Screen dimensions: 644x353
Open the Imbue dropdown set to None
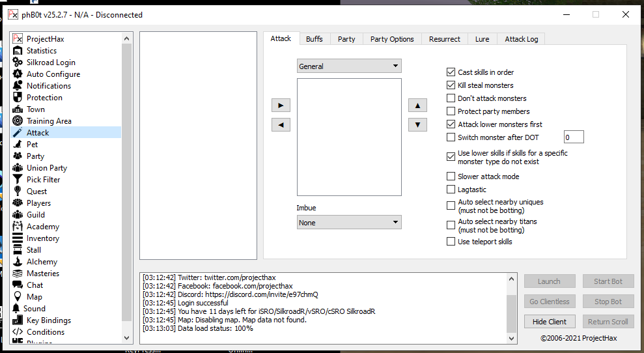349,223
